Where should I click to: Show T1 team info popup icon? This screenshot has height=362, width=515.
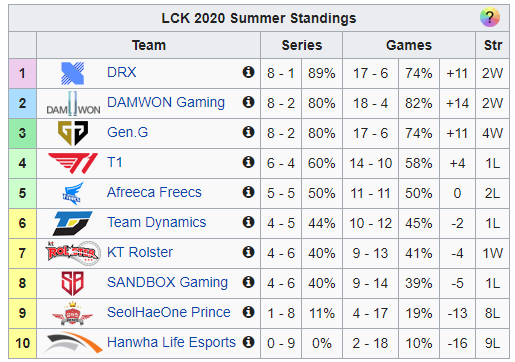(x=248, y=162)
